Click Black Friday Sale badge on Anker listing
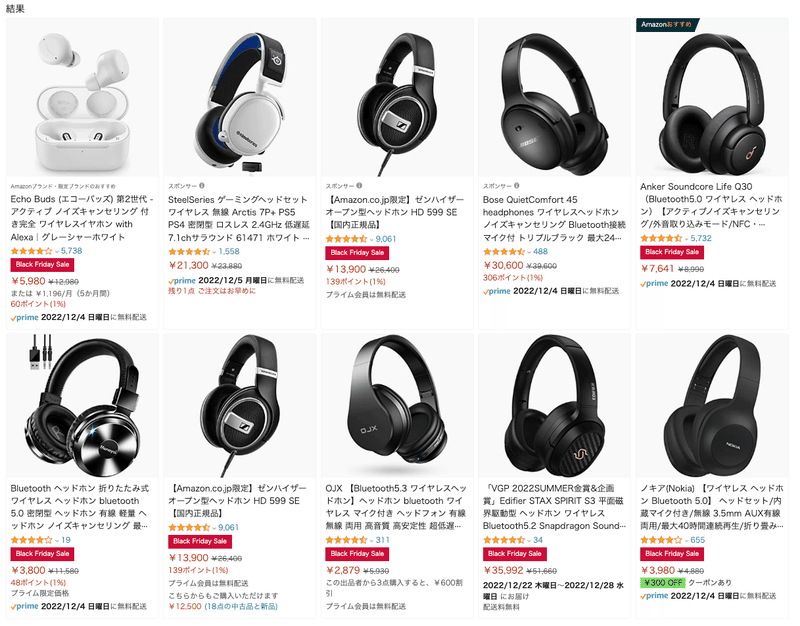 point(671,252)
